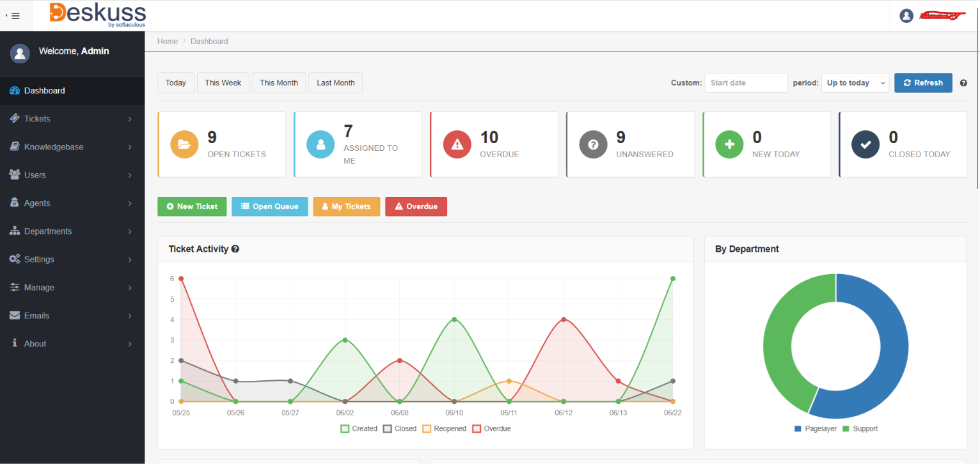
Task: Select the This Week filter tab
Action: pyautogui.click(x=223, y=83)
